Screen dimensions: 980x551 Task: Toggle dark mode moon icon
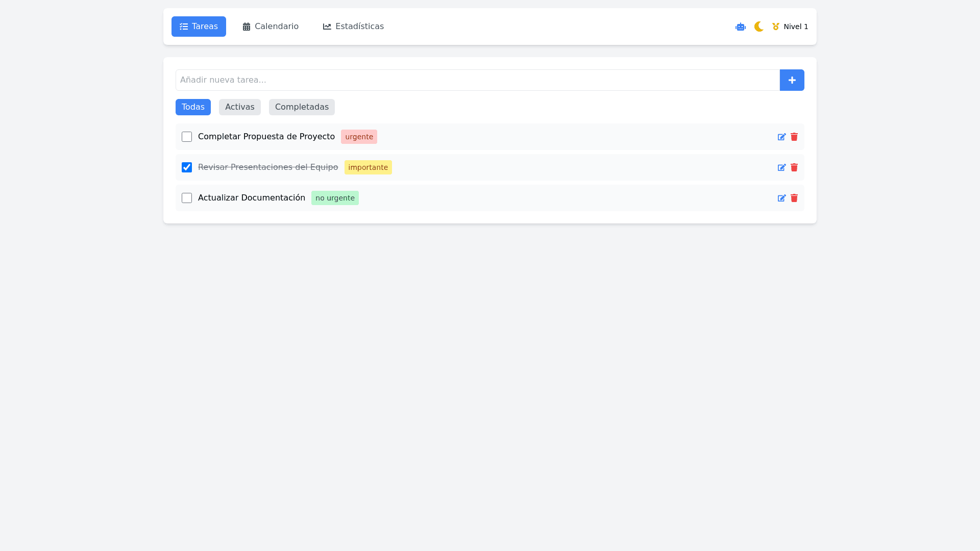click(758, 27)
